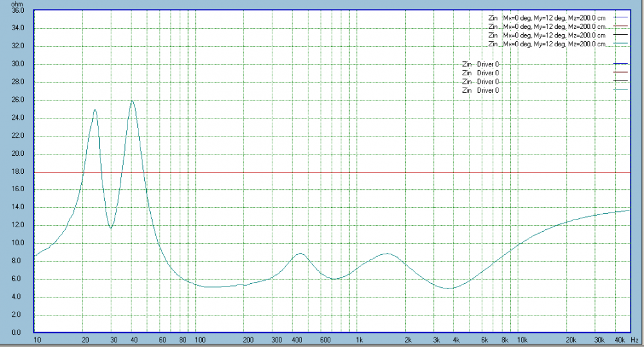The image size is (644, 347).
Task: Click the 36.0 ohm y-axis label
Action: click(17, 11)
